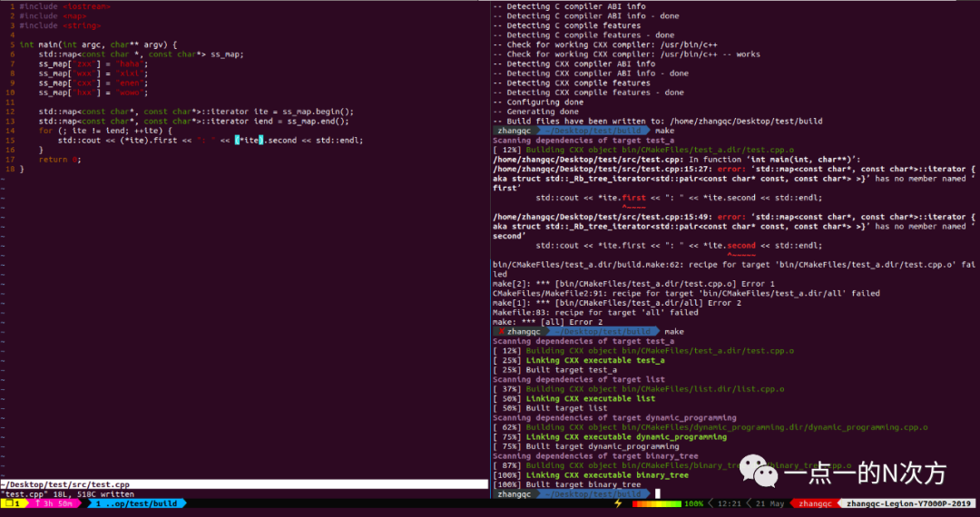Click 'Scanning dependencies of target dynamic_programming' line
This screenshot has height=517, width=980.
[614, 418]
